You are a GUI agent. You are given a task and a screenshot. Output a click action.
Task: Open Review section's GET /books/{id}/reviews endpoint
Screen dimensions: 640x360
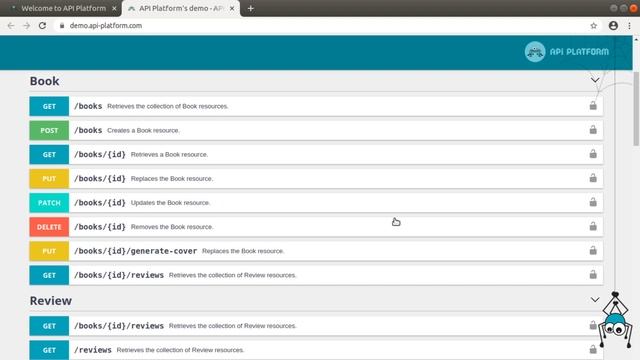point(316,326)
